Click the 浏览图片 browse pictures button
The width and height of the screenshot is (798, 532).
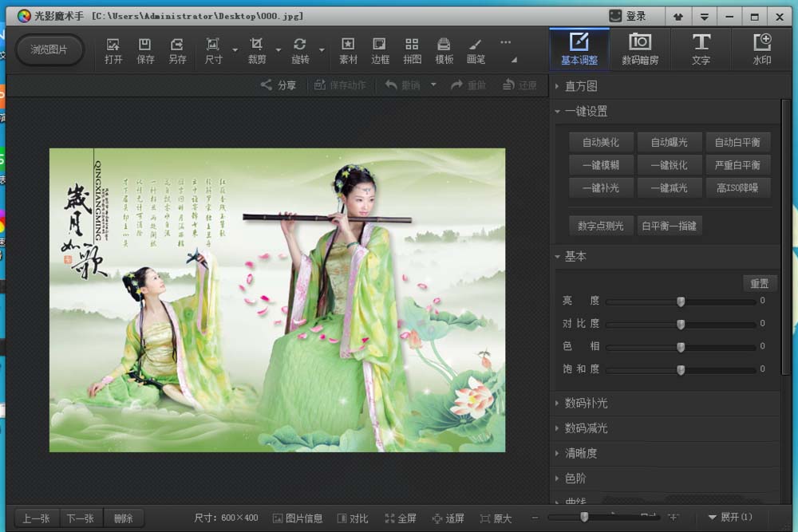(x=49, y=49)
